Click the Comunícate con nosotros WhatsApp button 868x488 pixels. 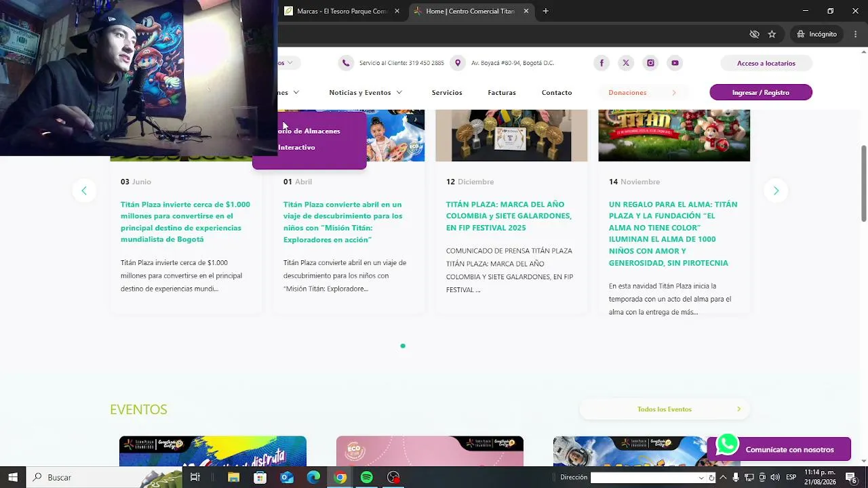pos(779,449)
